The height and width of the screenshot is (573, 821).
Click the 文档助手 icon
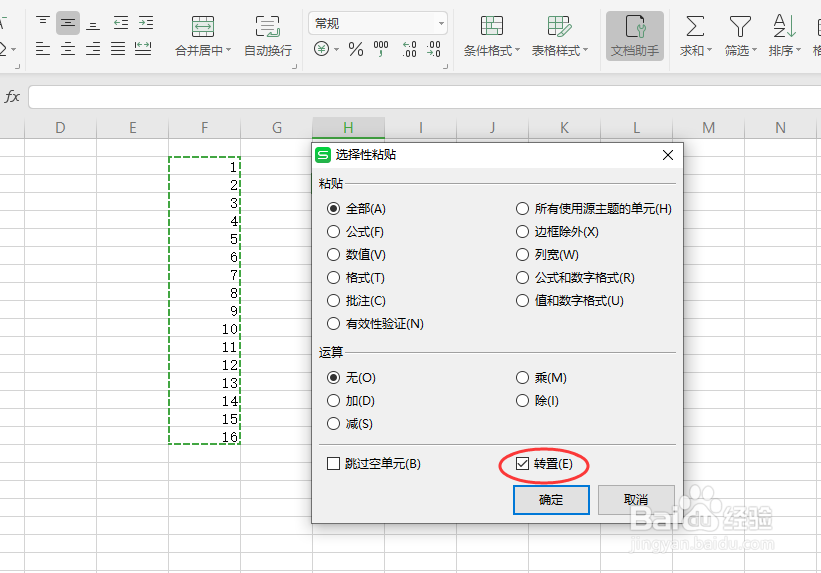[635, 36]
